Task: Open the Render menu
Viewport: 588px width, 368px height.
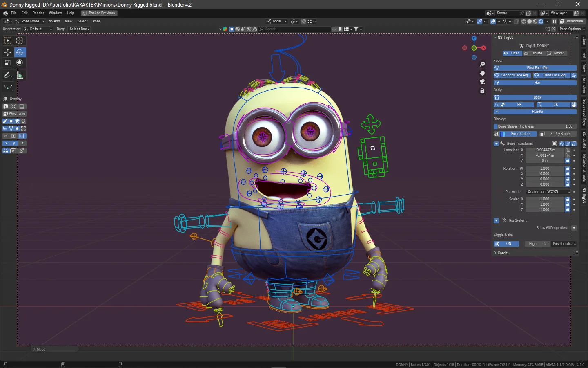Action: pos(38,13)
